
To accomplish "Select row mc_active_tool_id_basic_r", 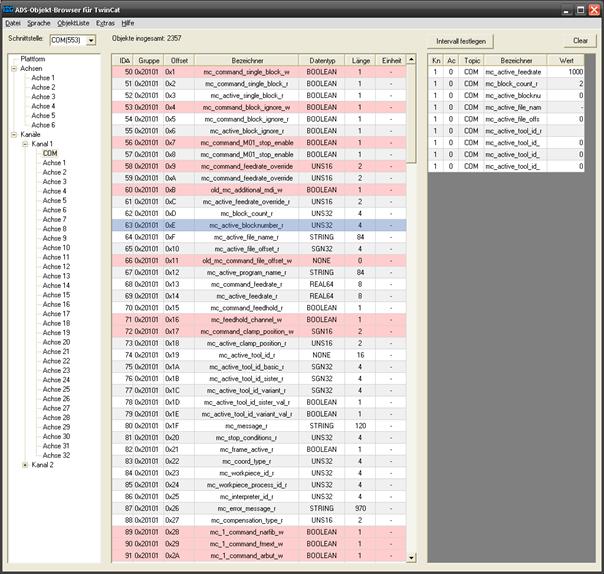I will click(x=259, y=367).
